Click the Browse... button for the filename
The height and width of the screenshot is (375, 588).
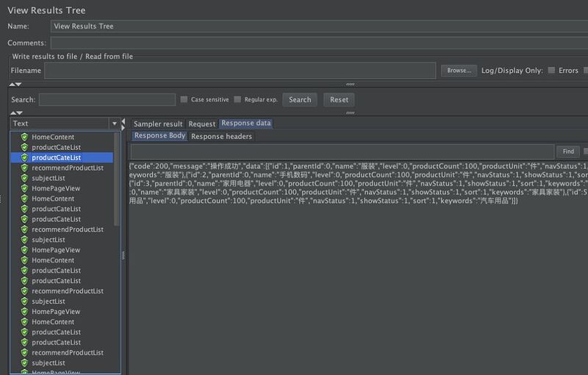(459, 71)
